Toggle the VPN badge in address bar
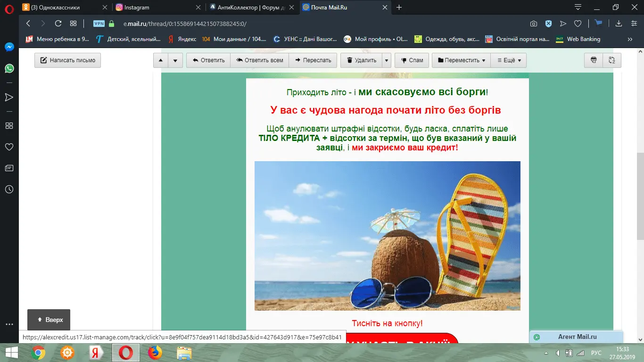Viewport: 644px width, 362px height. (99, 24)
